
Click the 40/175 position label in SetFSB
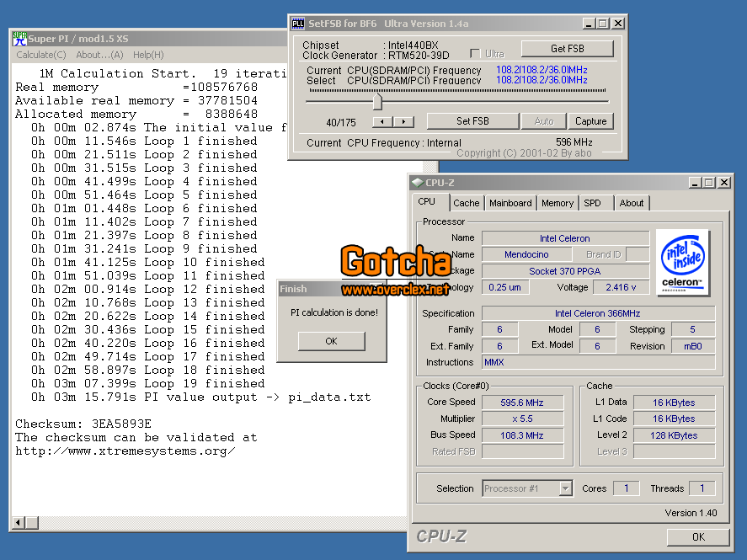pyautogui.click(x=341, y=122)
